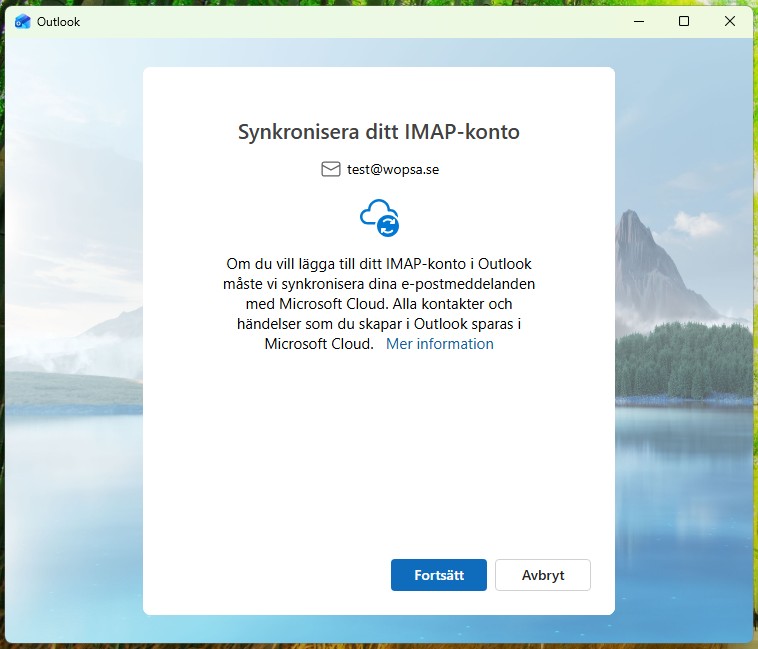Screen dimensions: 758x649
Task: Click the line 'med Microsoft Cloud. Alla kontakter och'
Action: pos(378,304)
